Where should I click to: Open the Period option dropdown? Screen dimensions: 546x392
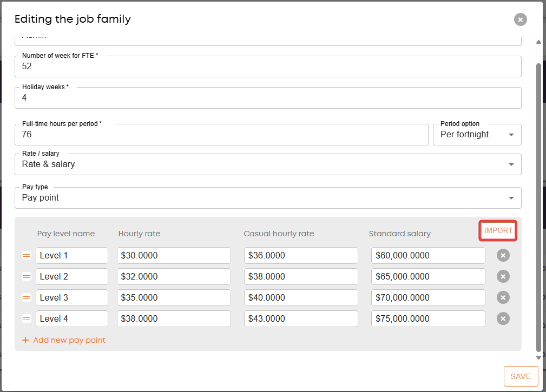click(x=477, y=135)
